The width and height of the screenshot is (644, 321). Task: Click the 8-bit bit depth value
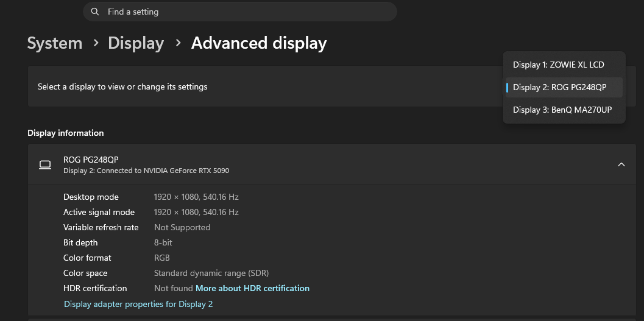coord(163,242)
